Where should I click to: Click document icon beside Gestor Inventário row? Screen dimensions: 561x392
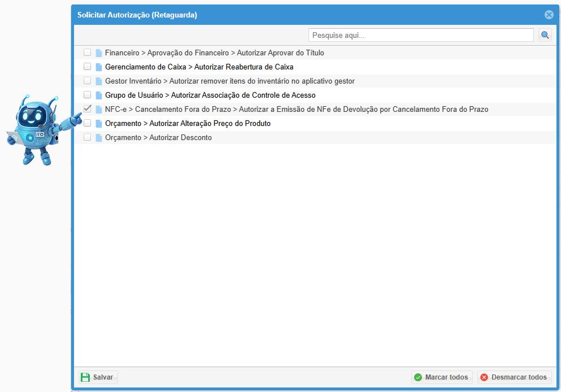pos(99,81)
